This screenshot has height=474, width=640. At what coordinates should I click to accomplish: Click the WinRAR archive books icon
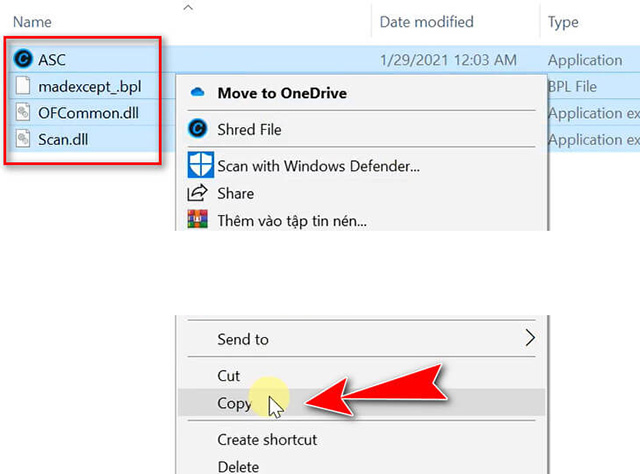pos(198,219)
